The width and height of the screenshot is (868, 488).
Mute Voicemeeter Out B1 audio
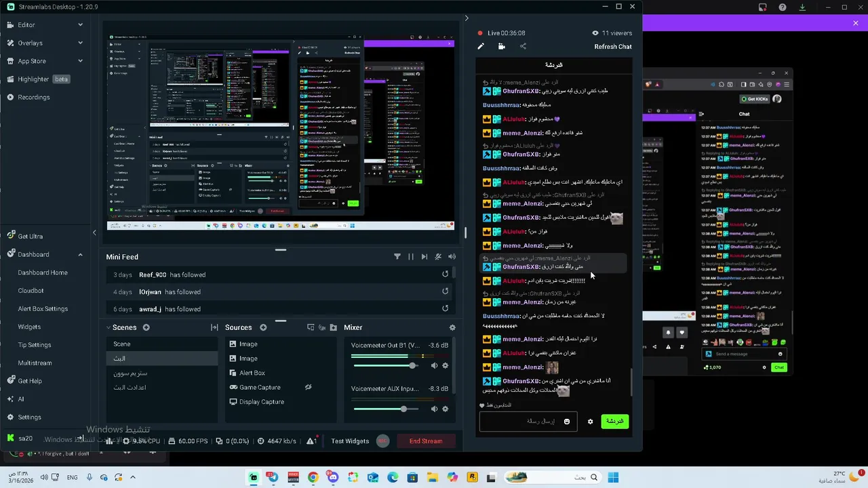pos(434,366)
